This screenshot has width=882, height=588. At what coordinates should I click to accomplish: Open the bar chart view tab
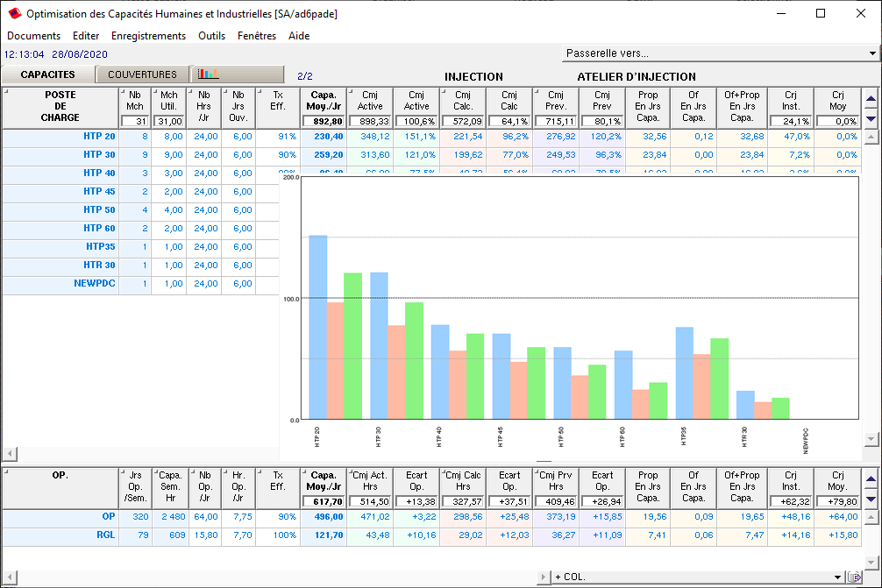239,74
